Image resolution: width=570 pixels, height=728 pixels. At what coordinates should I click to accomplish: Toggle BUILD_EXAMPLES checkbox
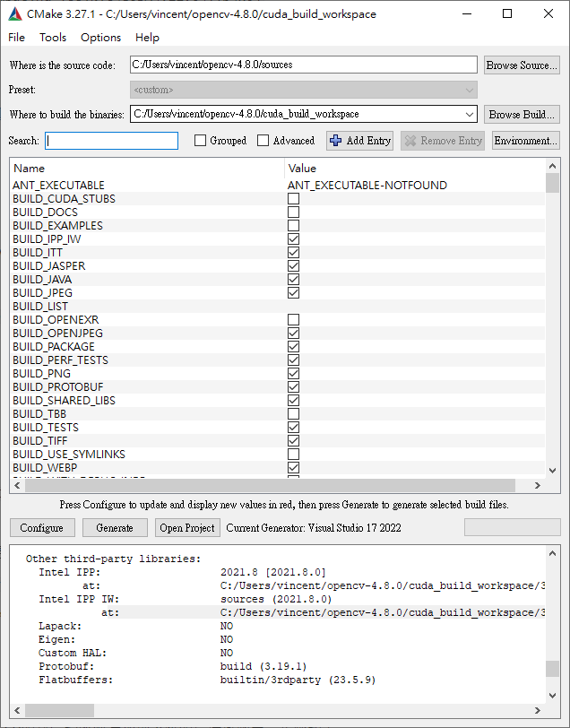point(293,226)
